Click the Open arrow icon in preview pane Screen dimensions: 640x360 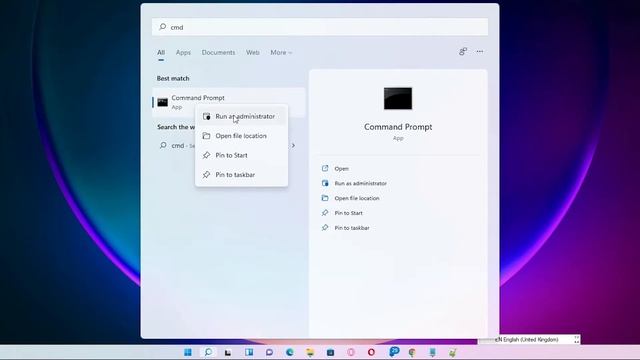point(325,168)
